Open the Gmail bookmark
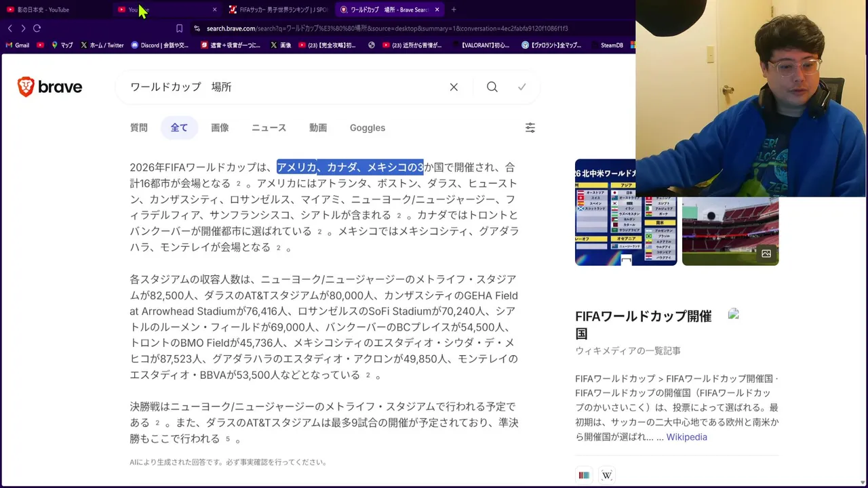The height and width of the screenshot is (488, 868). point(17,45)
